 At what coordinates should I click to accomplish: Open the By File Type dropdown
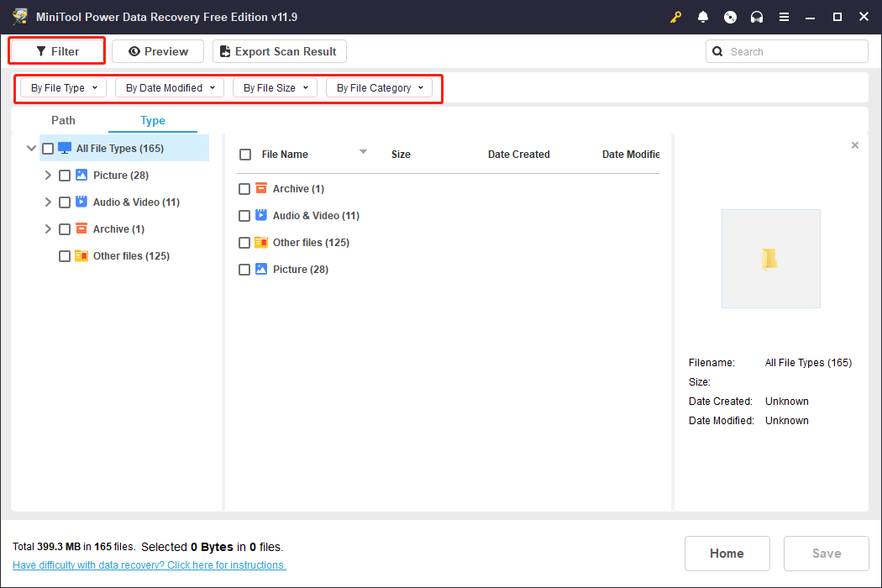(64, 87)
